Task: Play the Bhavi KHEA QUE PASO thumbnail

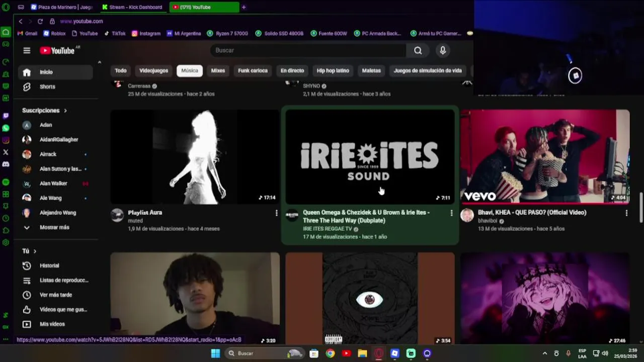Action: pyautogui.click(x=545, y=157)
